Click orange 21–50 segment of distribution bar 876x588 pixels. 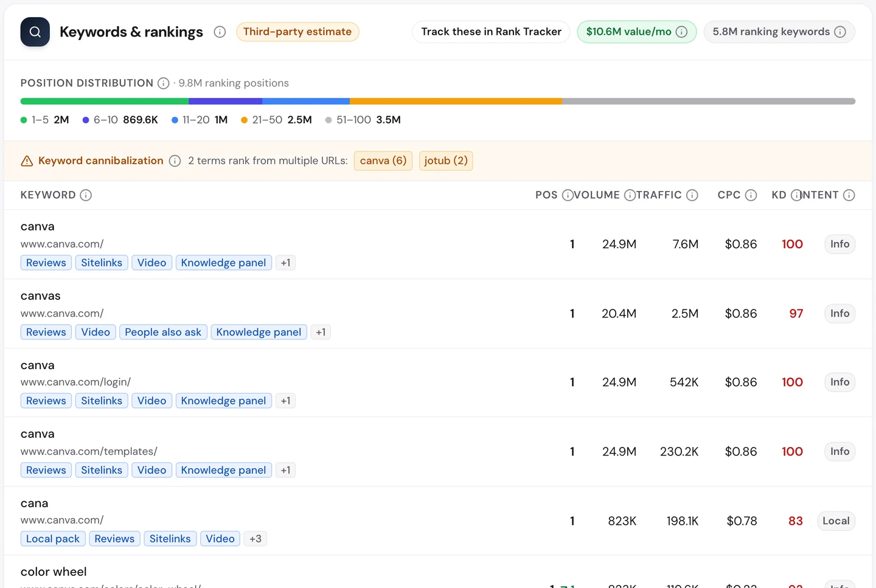coord(456,102)
